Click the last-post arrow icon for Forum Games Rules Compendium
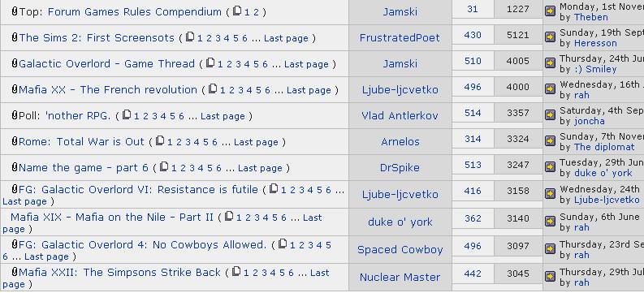The height and width of the screenshot is (293, 644). coord(550,11)
